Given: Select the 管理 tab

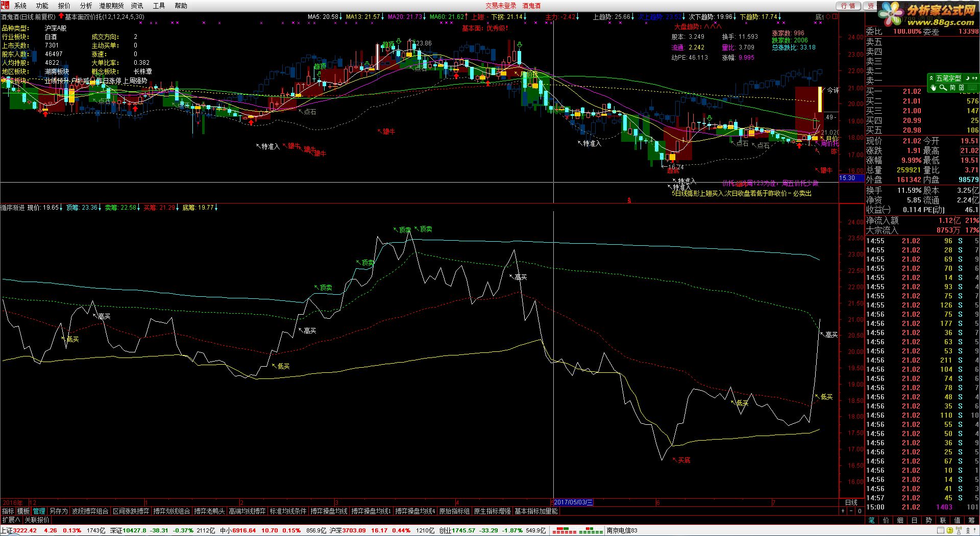Looking at the screenshot, I should point(39,511).
